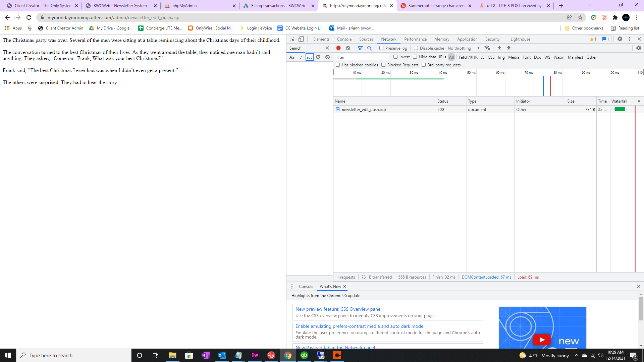Image resolution: width=644 pixels, height=362 pixels.
Task: Switch to the Elements panel tab
Action: pyautogui.click(x=321, y=39)
